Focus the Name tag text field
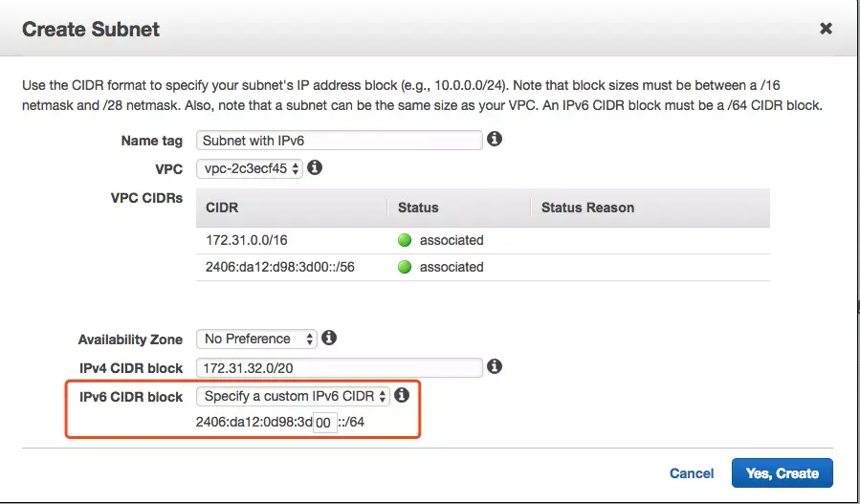This screenshot has height=504, width=860. click(x=339, y=141)
